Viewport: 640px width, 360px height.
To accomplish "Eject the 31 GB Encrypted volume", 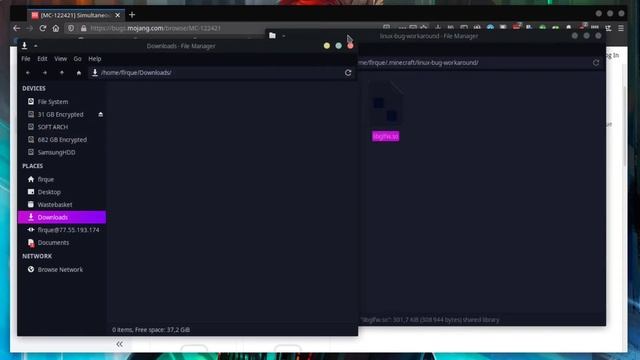I will pyautogui.click(x=100, y=114).
